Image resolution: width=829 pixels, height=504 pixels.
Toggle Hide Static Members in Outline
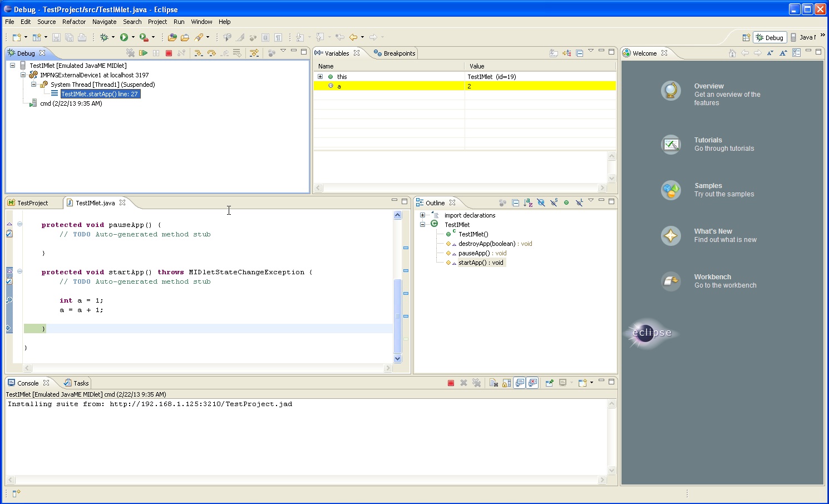tap(554, 203)
